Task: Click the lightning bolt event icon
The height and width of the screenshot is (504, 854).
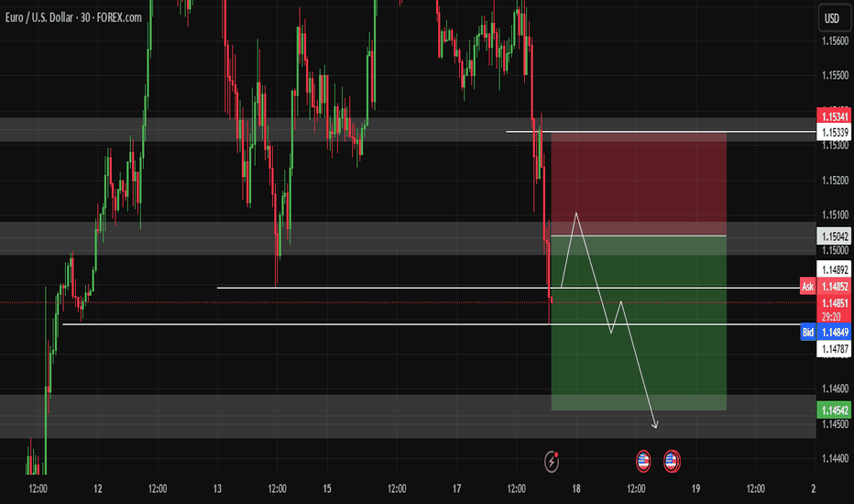Action: 552,462
